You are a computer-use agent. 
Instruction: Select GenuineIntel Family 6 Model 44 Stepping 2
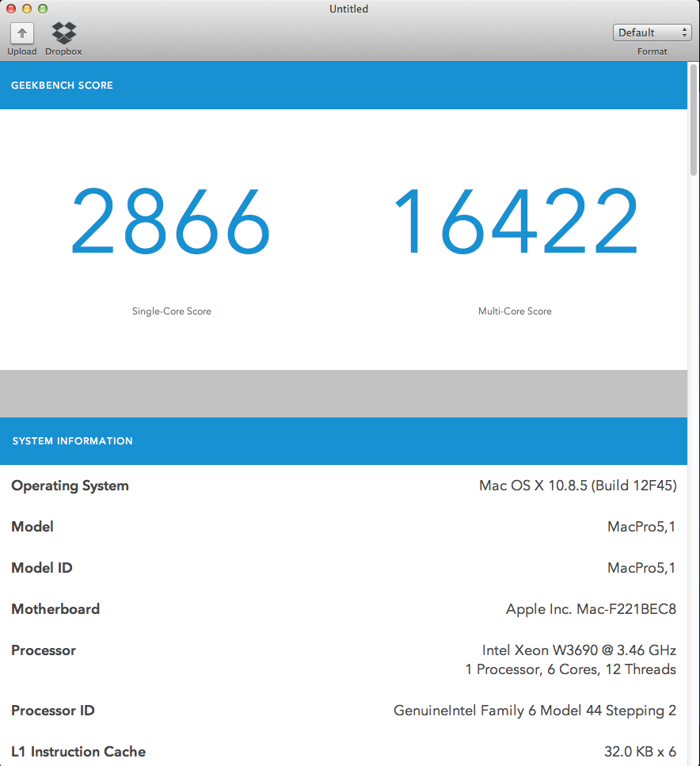535,711
